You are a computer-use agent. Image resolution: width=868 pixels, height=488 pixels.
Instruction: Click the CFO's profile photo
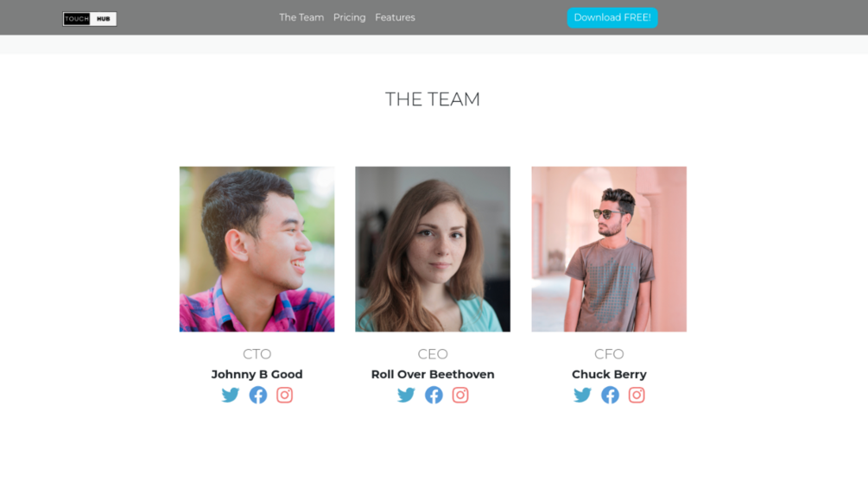(x=609, y=249)
